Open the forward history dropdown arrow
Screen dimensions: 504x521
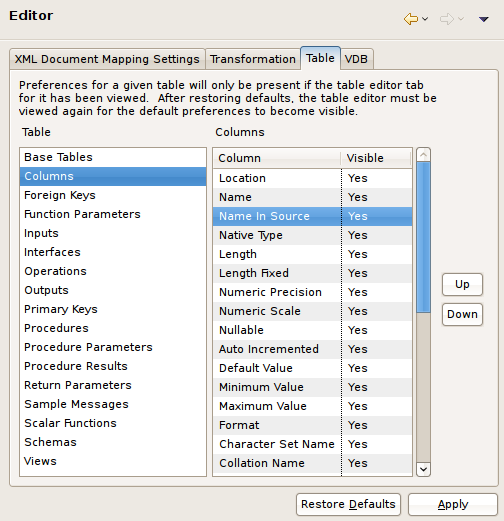(x=461, y=19)
